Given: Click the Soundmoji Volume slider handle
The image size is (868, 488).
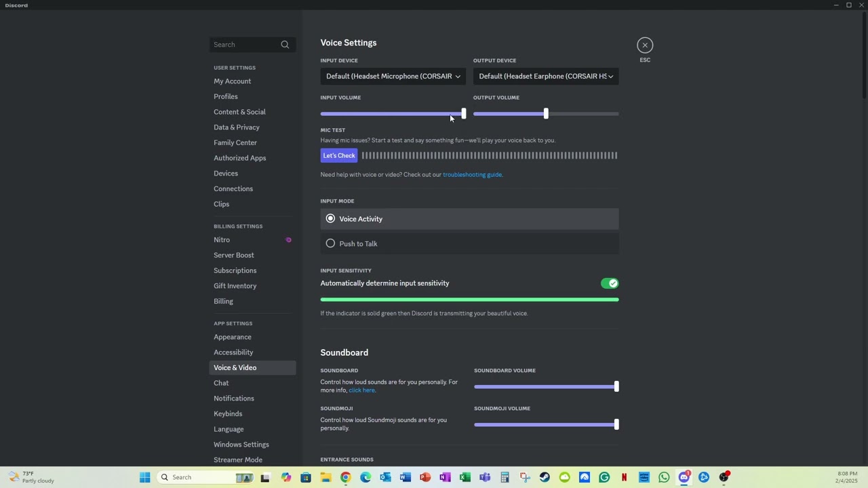Looking at the screenshot, I should pos(616,425).
